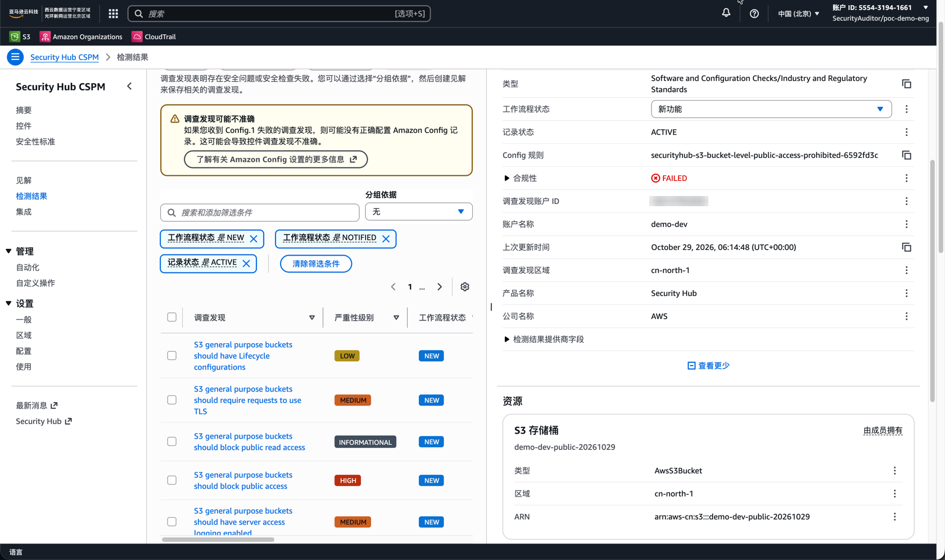Select all findings with header checkbox
Screen dimensions: 945x560
(x=172, y=317)
